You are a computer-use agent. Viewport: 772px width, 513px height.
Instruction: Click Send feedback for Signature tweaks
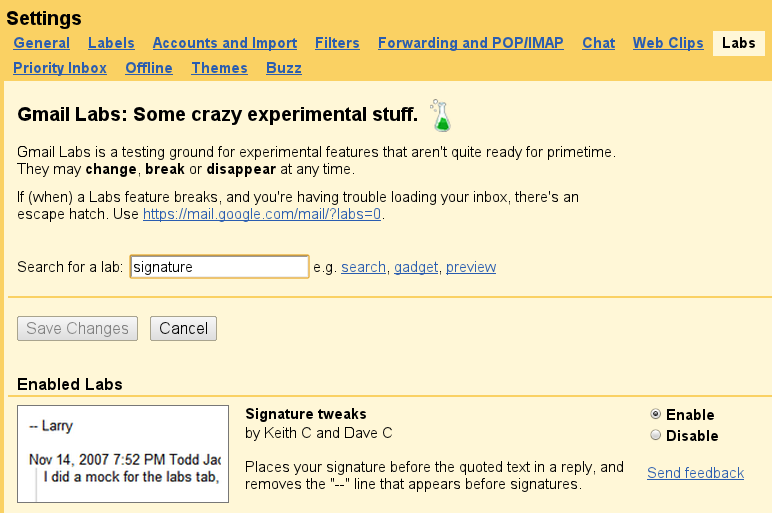(x=695, y=473)
